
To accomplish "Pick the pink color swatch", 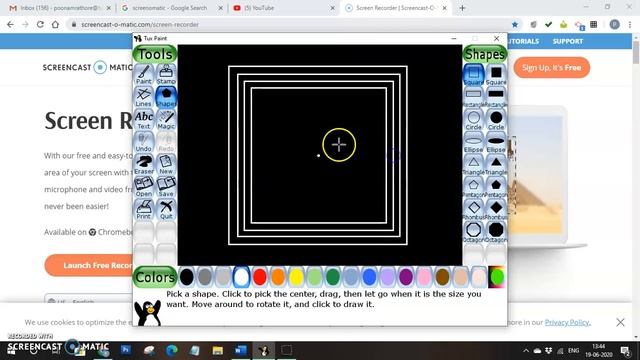I will click(x=424, y=277).
